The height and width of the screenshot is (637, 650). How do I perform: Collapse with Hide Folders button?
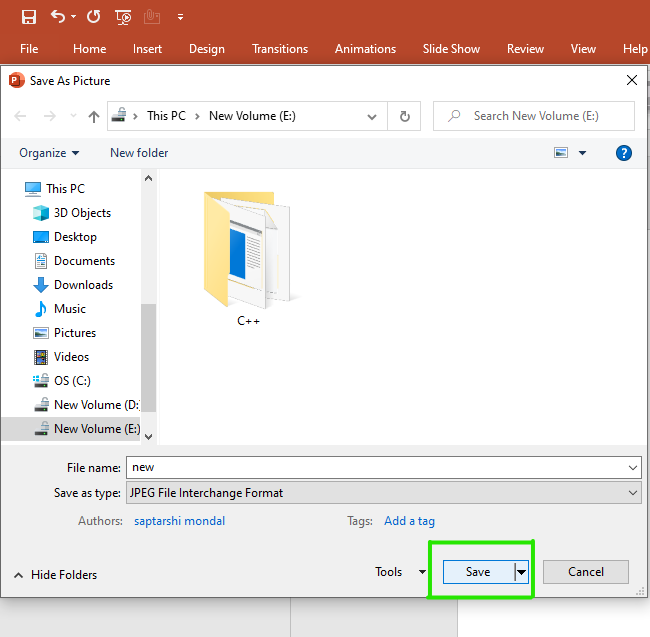(55, 575)
